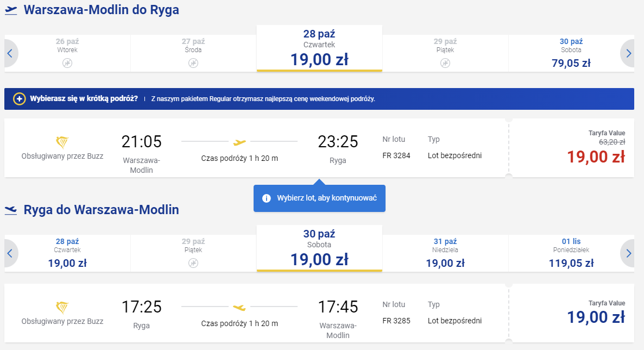644x350 pixels.
Task: Show earlier outbound dates with the left arrow
Action: point(10,53)
